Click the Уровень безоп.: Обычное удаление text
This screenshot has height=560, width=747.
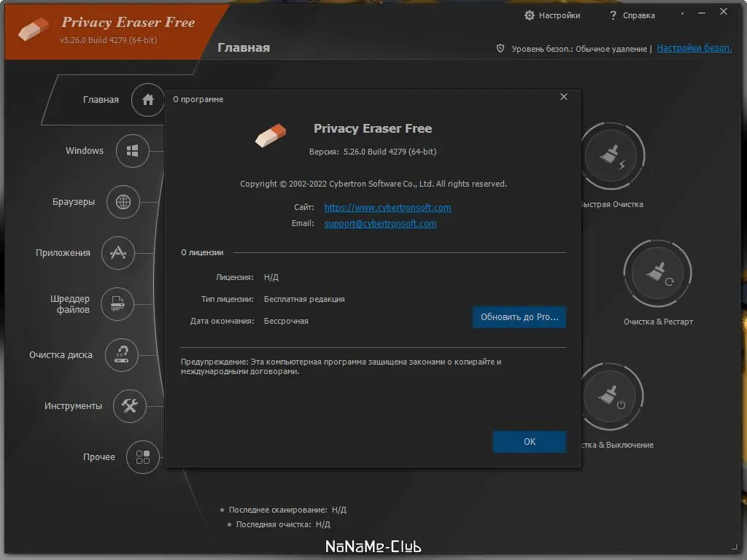tap(579, 49)
